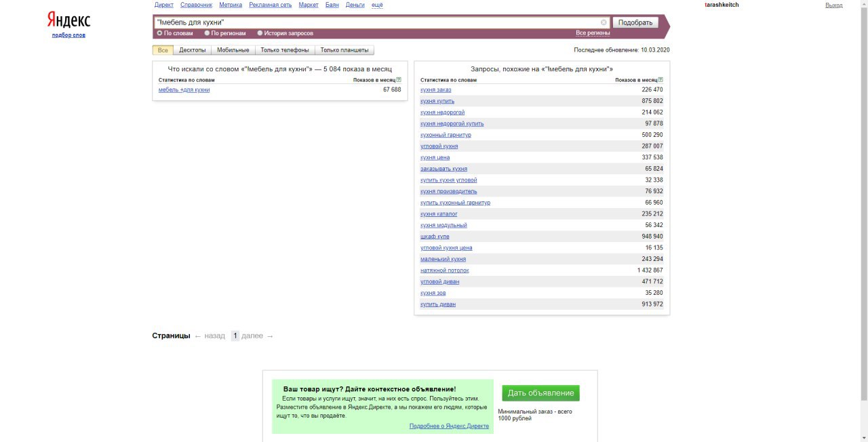Switch to the Все tab
868x442 pixels.
coord(163,50)
